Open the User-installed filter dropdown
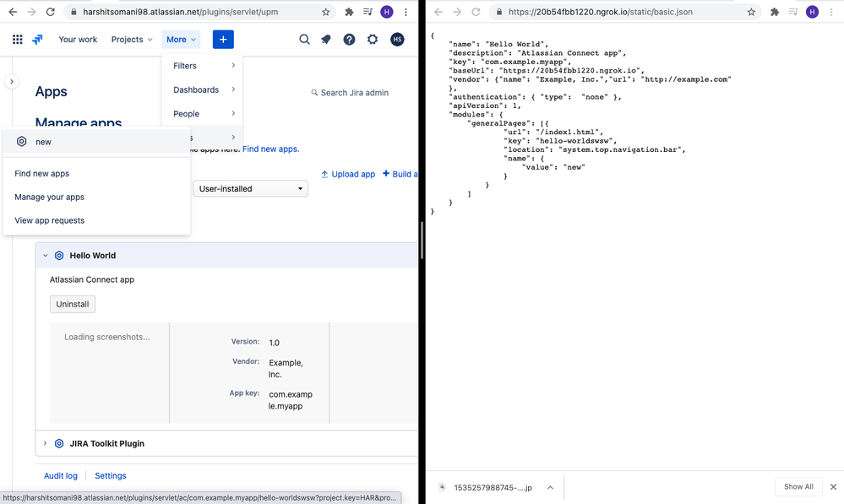The image size is (844, 504). click(x=250, y=189)
